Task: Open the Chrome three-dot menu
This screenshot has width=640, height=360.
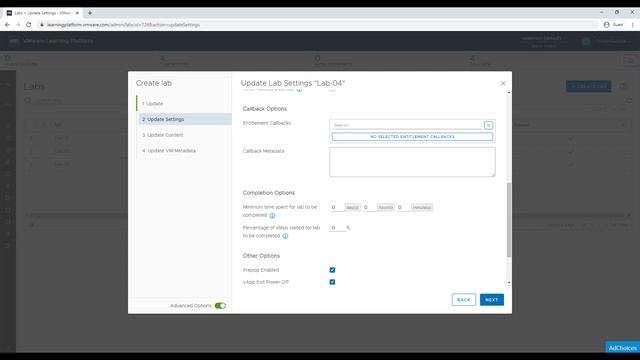Action: tap(633, 24)
